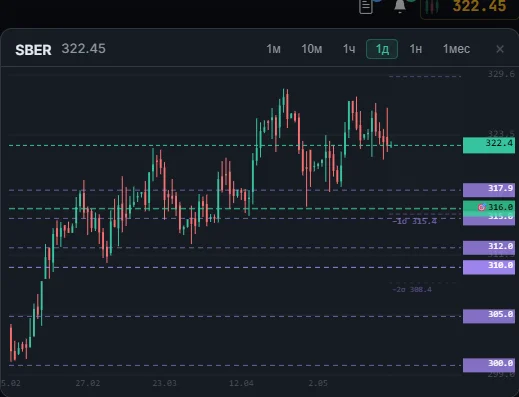Select the 1д timeframe
The image size is (519, 397).
382,49
